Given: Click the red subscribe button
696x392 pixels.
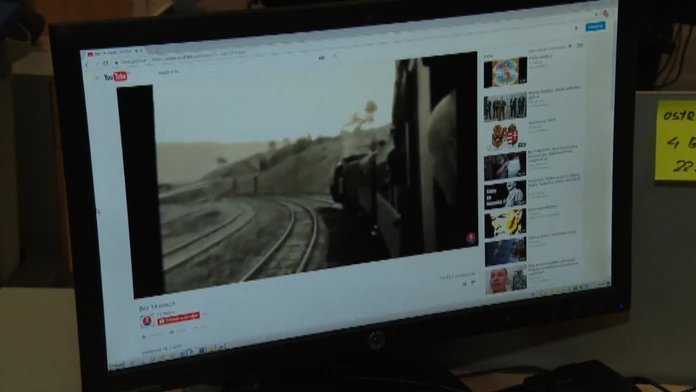Looking at the screenshot, I should [178, 318].
